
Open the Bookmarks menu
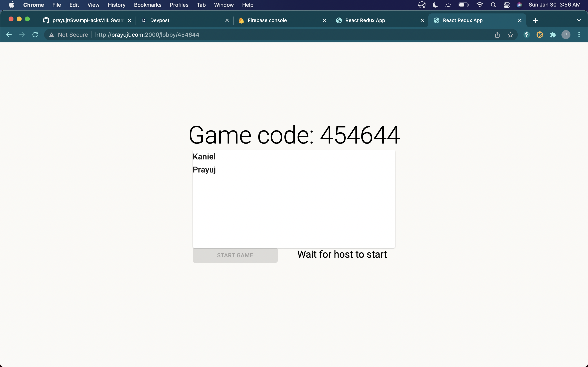[x=147, y=5]
